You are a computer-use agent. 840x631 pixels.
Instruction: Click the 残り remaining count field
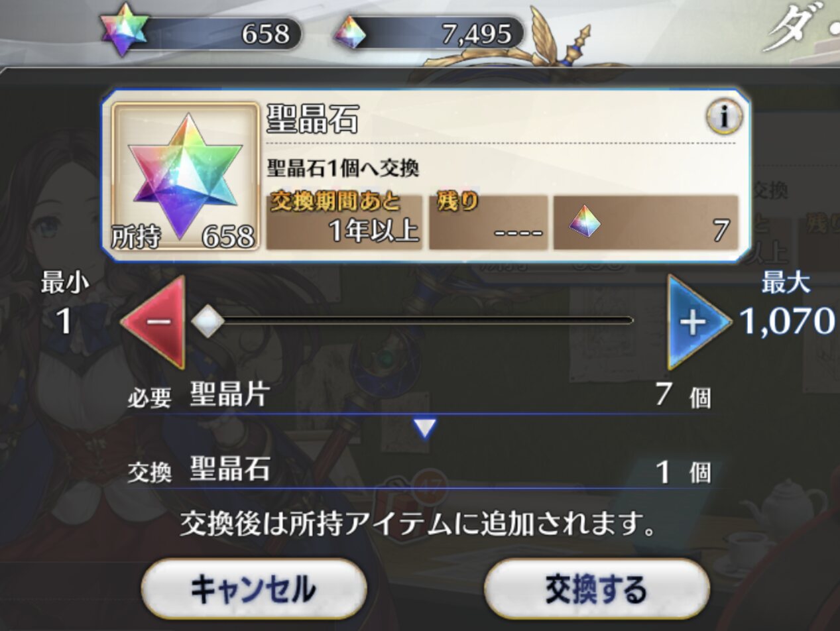pos(489,222)
